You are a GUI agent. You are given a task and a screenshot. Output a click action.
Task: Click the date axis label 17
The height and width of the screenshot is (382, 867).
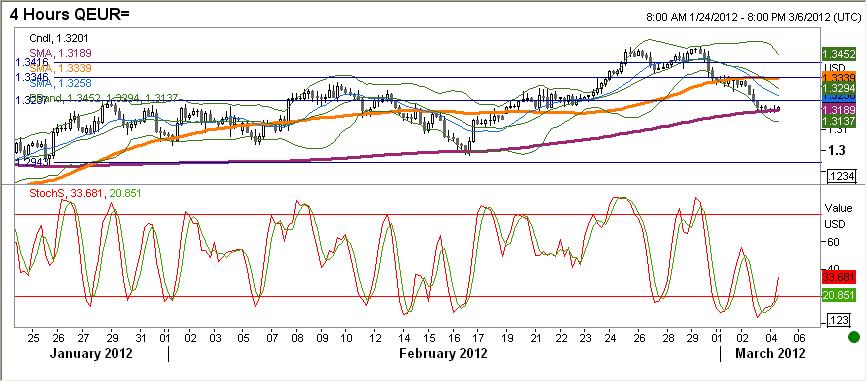point(478,337)
